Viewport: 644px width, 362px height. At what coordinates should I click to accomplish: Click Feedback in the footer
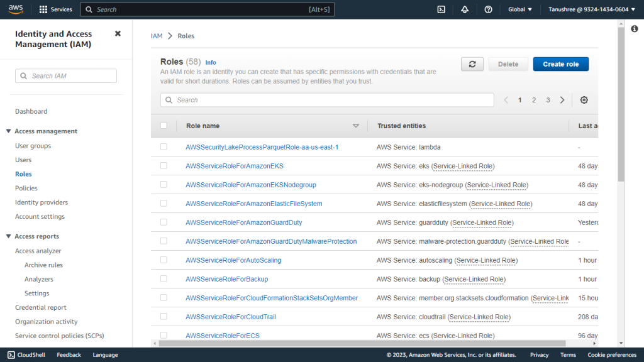[69, 355]
